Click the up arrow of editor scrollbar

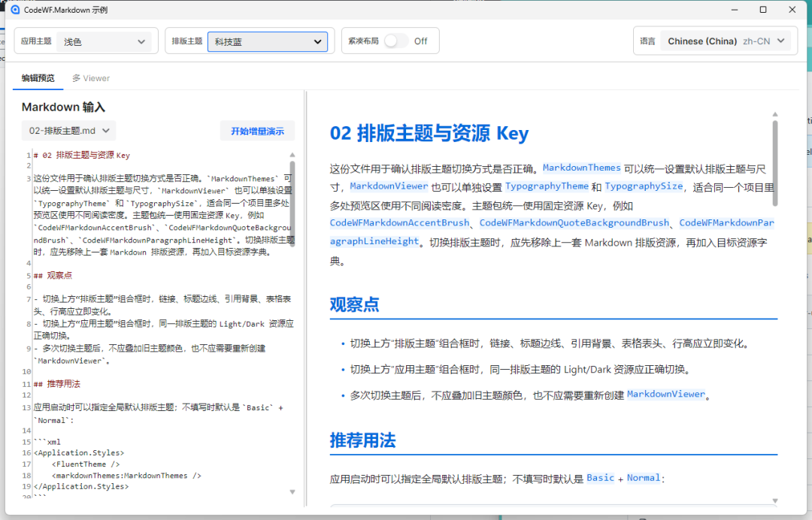(292, 155)
